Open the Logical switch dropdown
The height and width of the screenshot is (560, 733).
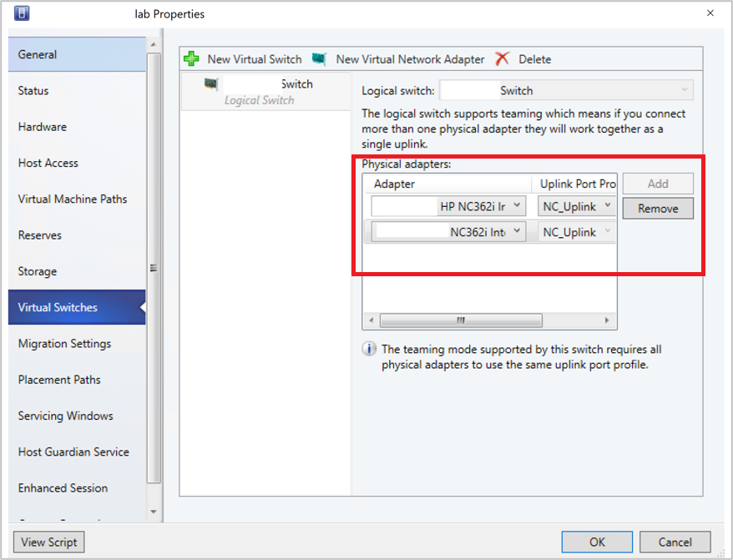point(566,90)
